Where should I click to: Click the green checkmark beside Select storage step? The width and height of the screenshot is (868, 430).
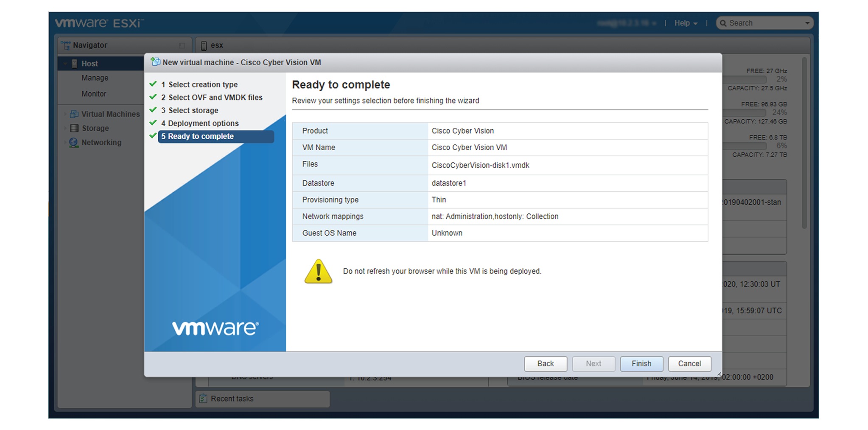[153, 110]
